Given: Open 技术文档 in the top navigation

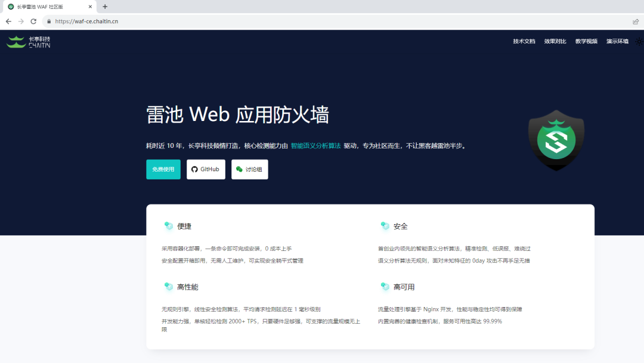Looking at the screenshot, I should [524, 42].
